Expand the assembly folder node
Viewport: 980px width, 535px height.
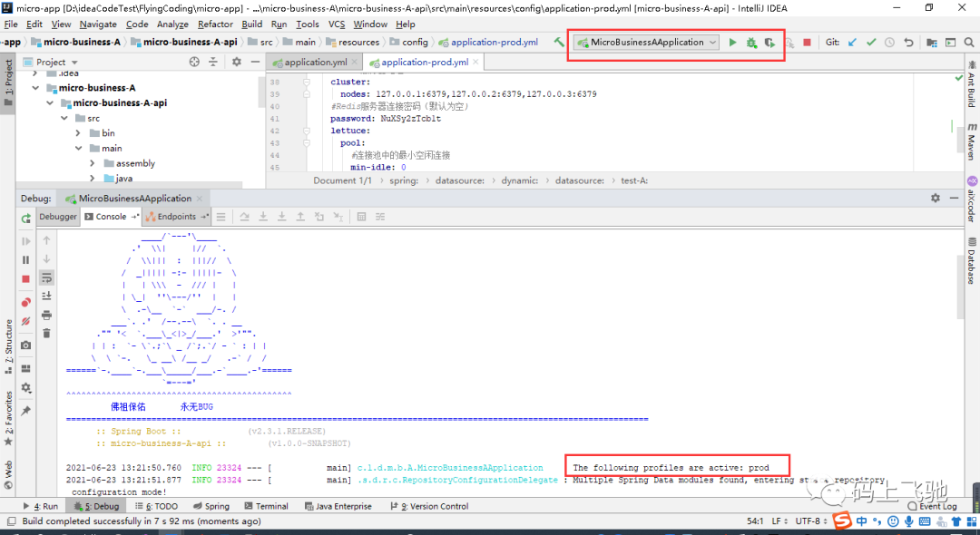tap(93, 163)
